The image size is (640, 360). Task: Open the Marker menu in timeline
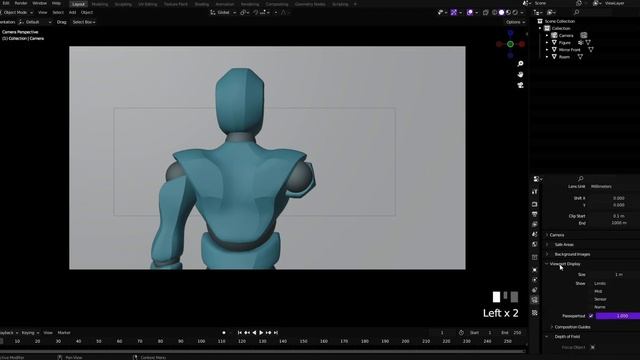coord(64,333)
